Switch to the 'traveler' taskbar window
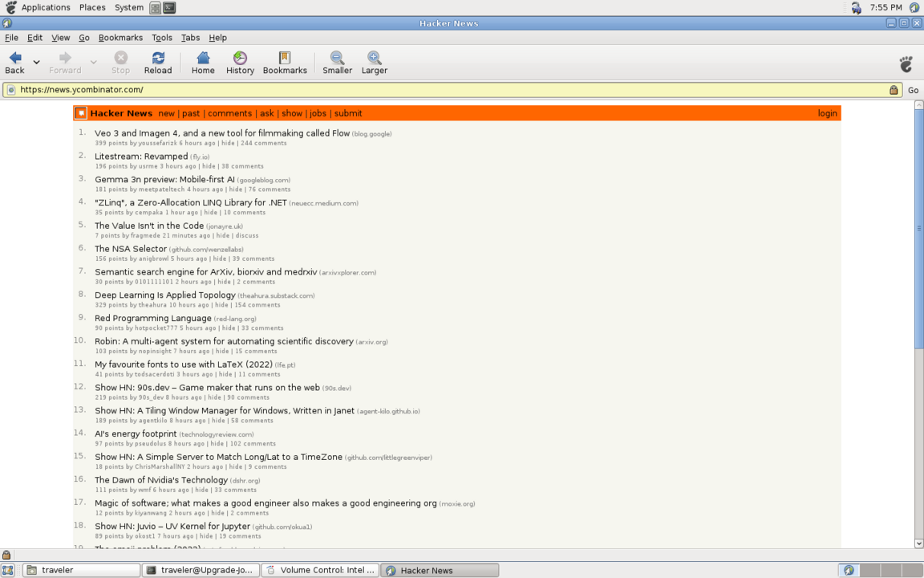The height and width of the screenshot is (578, 924). pyautogui.click(x=81, y=570)
